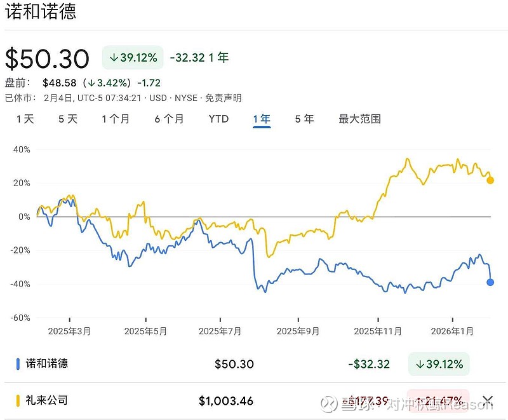Screen dimensions: 508x420
Task: Click the 诺和诺德 name in comparison list
Action: pyautogui.click(x=47, y=364)
